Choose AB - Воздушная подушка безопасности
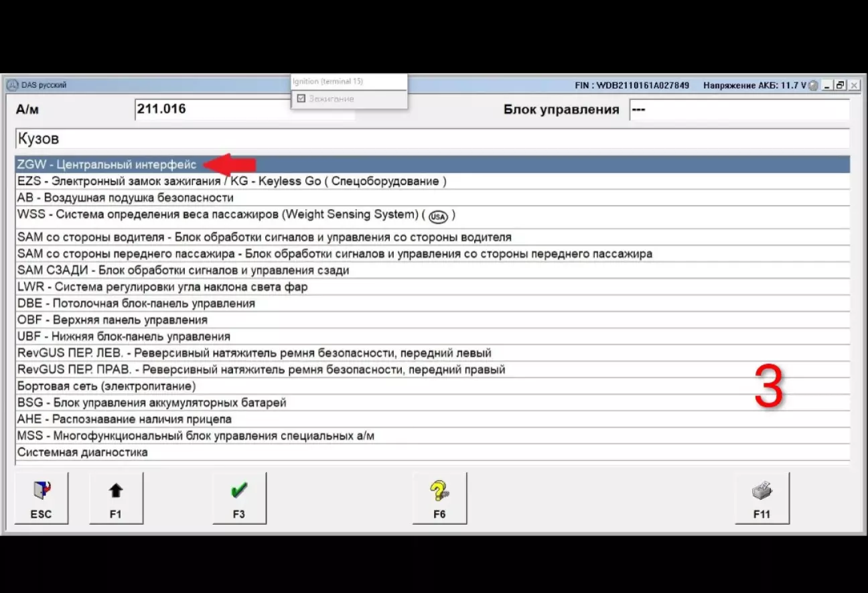The image size is (868, 593). (125, 198)
